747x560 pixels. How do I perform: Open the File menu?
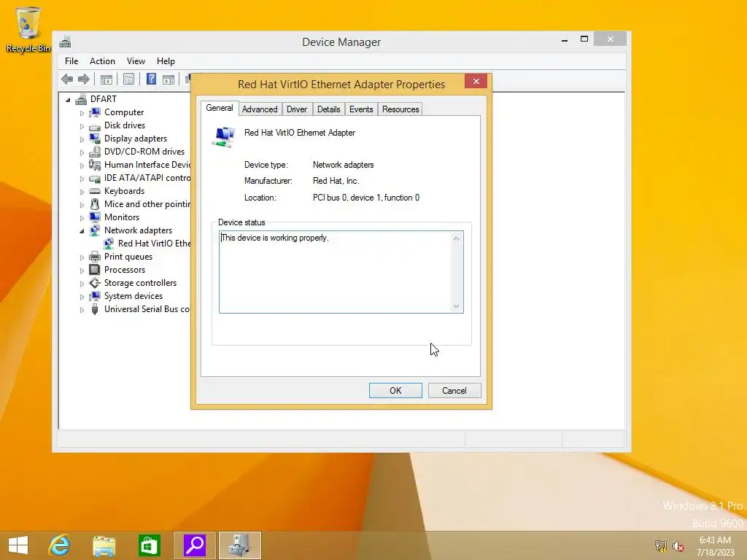point(71,61)
